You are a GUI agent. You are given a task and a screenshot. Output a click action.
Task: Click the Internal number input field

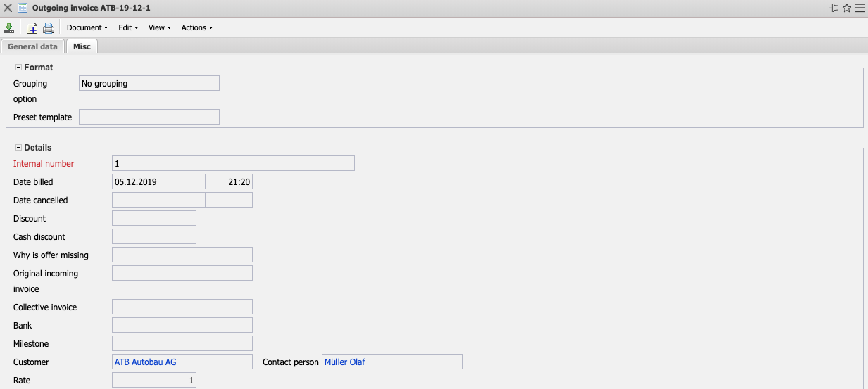233,164
